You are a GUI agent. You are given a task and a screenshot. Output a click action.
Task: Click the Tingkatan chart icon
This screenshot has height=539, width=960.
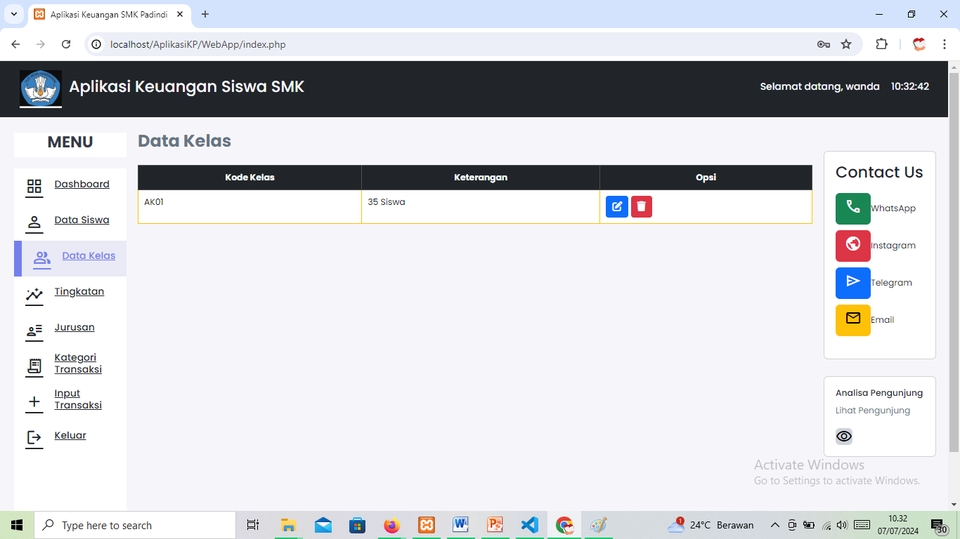34,295
